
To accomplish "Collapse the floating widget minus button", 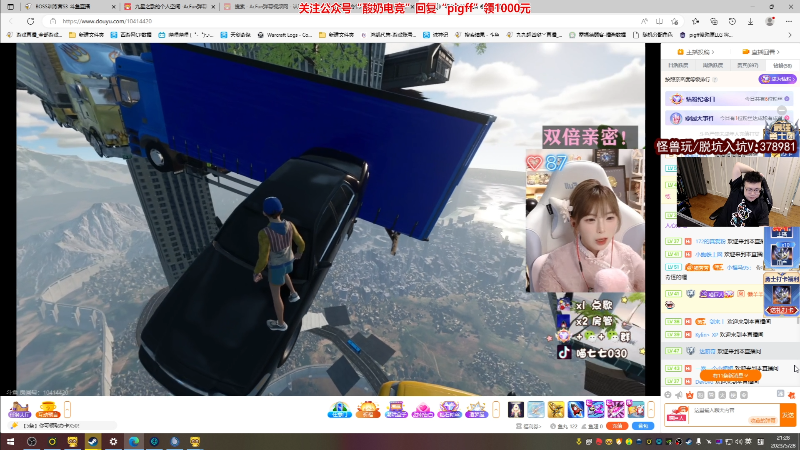I will [782, 110].
